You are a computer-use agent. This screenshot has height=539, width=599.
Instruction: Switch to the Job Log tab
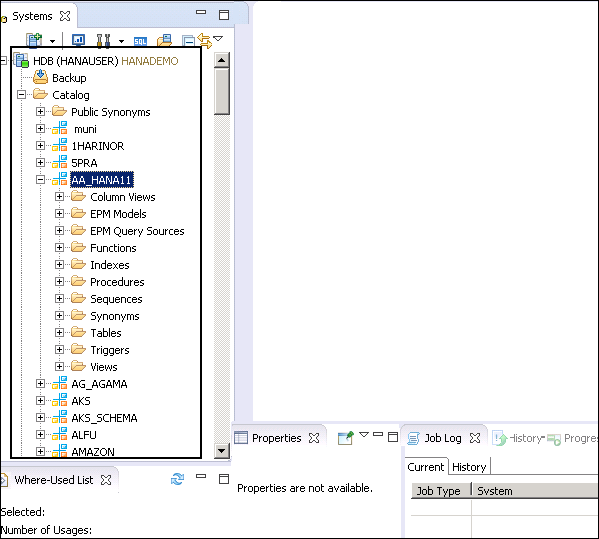click(443, 438)
